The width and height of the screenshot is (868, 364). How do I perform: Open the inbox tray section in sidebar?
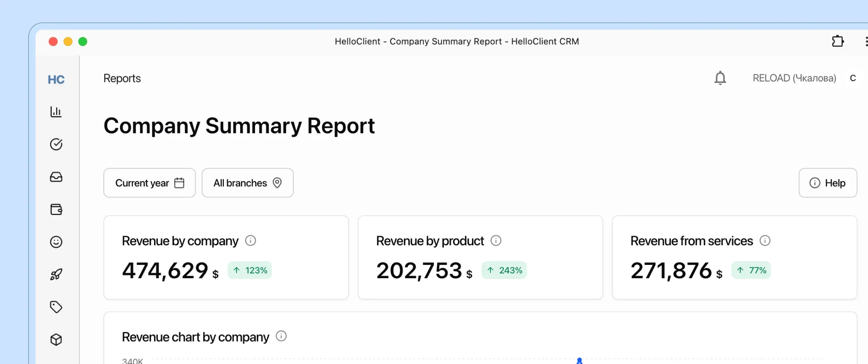[x=56, y=177]
